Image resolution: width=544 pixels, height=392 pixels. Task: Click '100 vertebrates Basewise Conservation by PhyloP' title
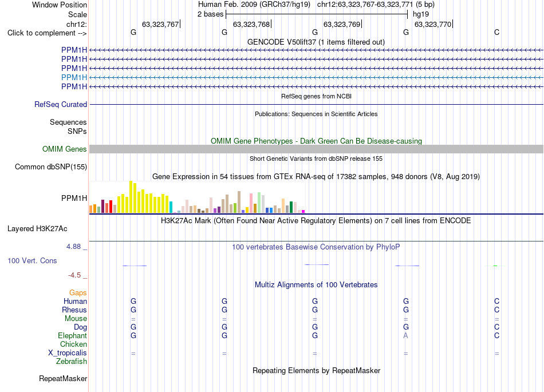(316, 247)
